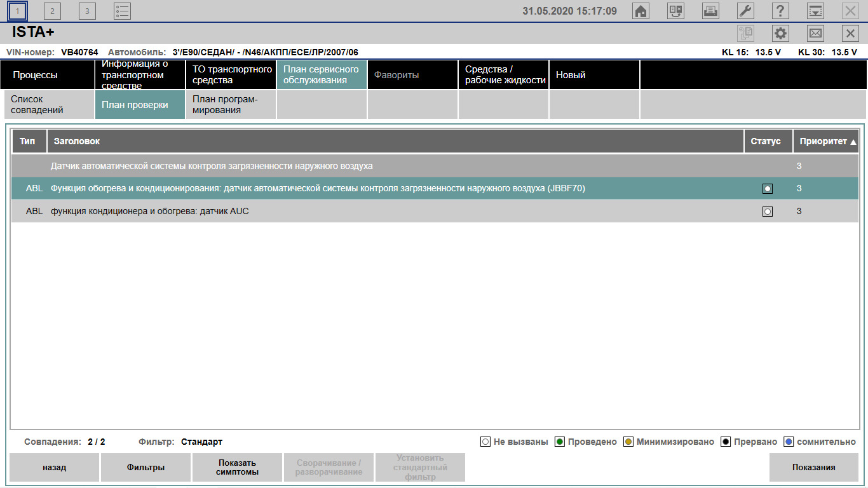The width and height of the screenshot is (868, 488).
Task: Switch to session slot 2
Action: pyautogui.click(x=52, y=11)
